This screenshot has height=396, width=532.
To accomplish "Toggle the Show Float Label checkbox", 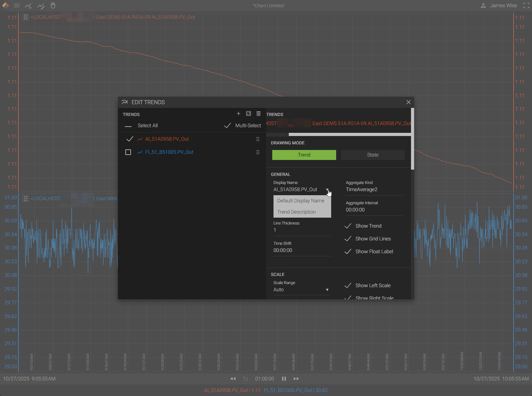I will tap(348, 252).
